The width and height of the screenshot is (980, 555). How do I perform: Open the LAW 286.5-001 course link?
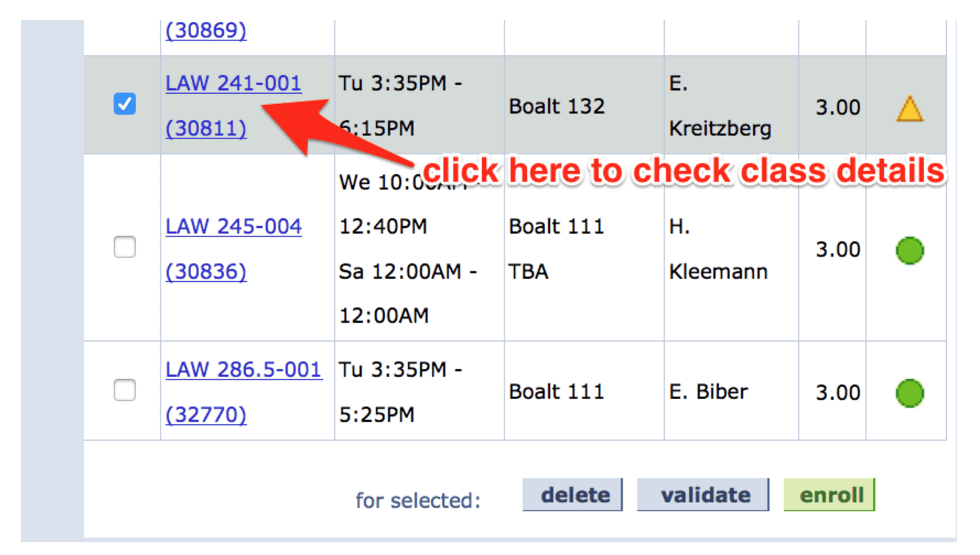244,369
